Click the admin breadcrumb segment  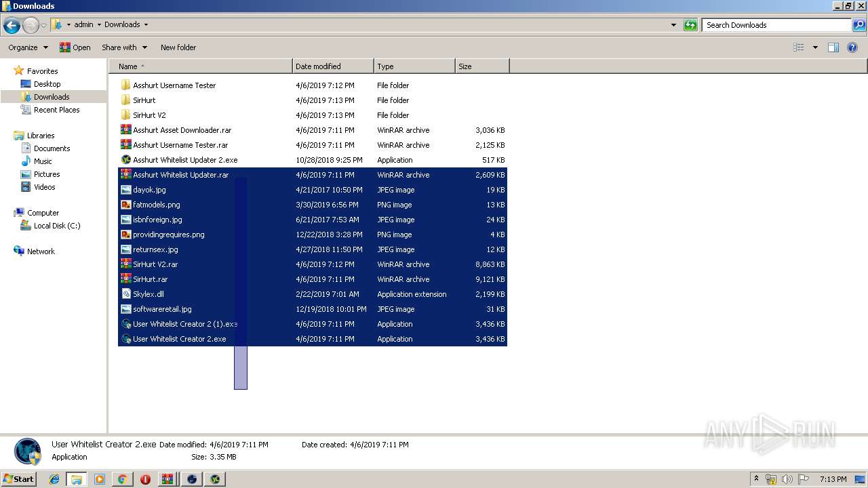pyautogui.click(x=83, y=25)
